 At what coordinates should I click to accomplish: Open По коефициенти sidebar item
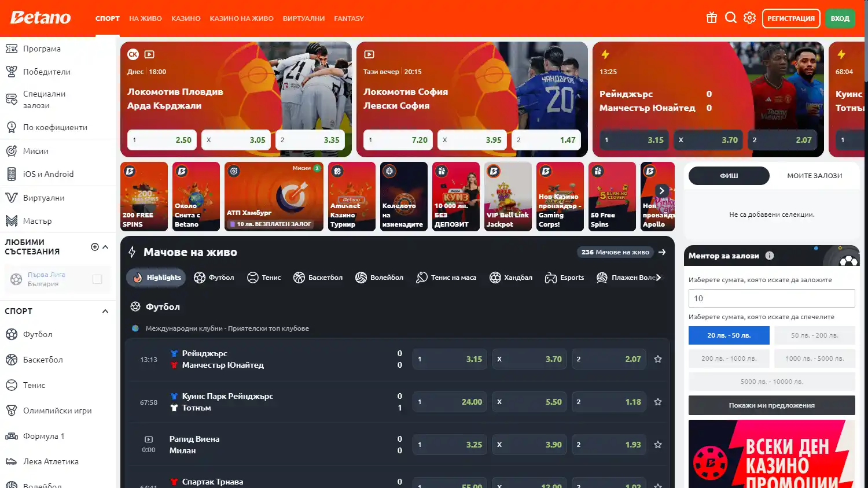[x=58, y=127]
